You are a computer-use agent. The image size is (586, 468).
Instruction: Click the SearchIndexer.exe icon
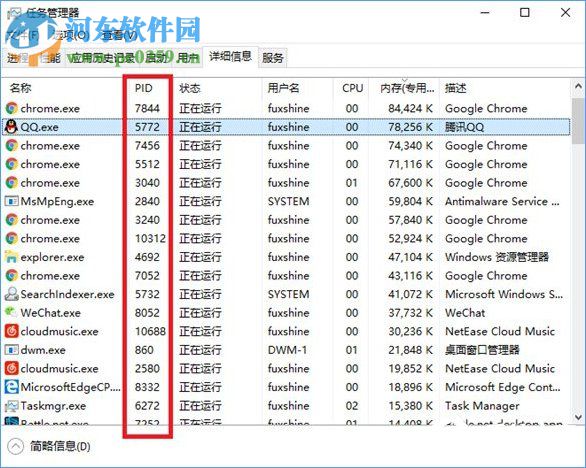[12, 294]
